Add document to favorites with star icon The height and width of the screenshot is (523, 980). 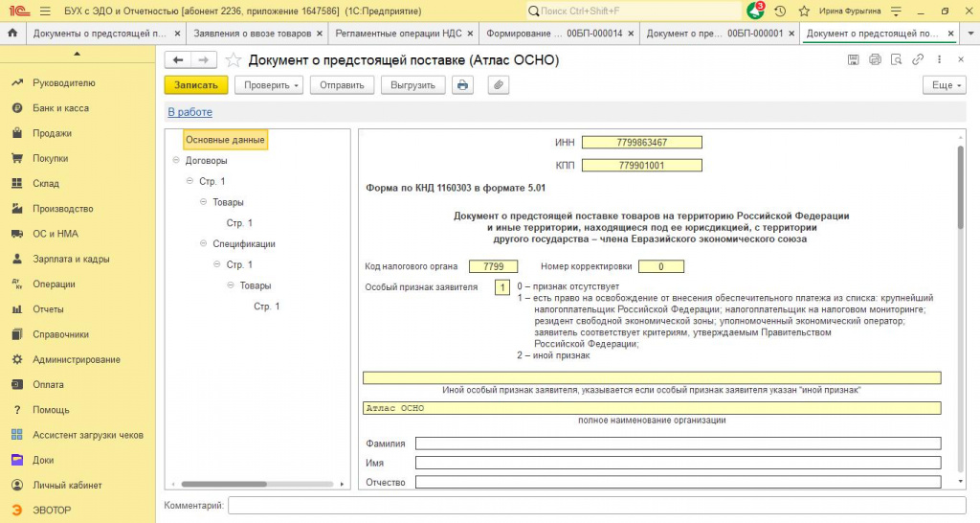(x=234, y=60)
